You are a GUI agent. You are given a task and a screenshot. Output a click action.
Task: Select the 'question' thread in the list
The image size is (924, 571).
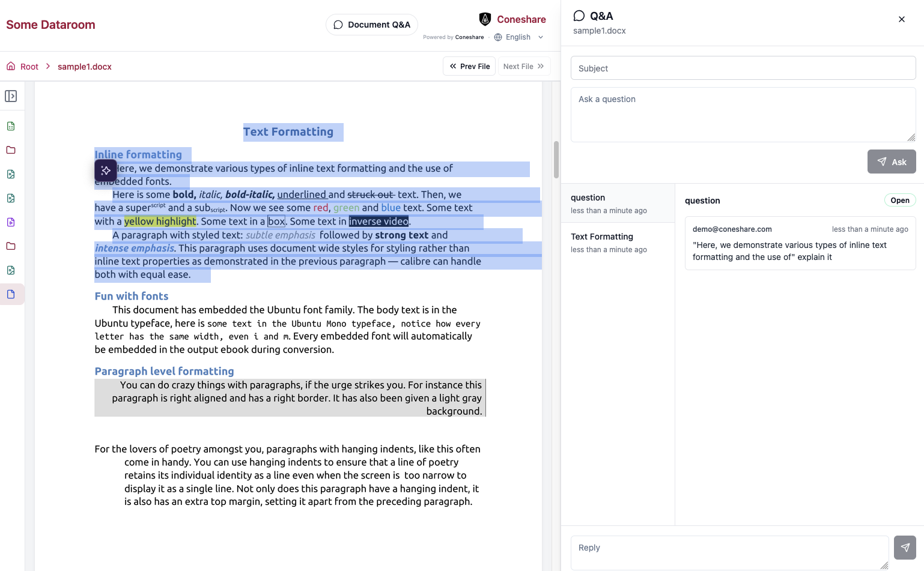pyautogui.click(x=618, y=203)
